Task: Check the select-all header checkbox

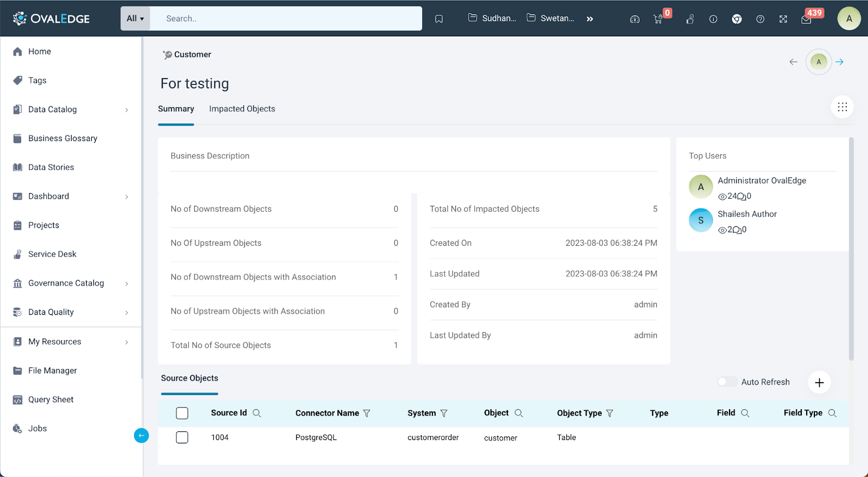Action: [182, 413]
